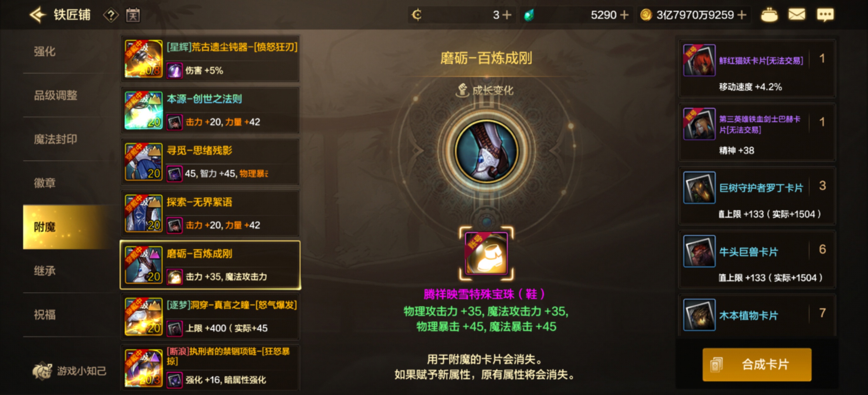Click the 腾祥映雪特殊宝珠 shoe orb icon
Screen dimensions: 868x395
click(x=486, y=253)
